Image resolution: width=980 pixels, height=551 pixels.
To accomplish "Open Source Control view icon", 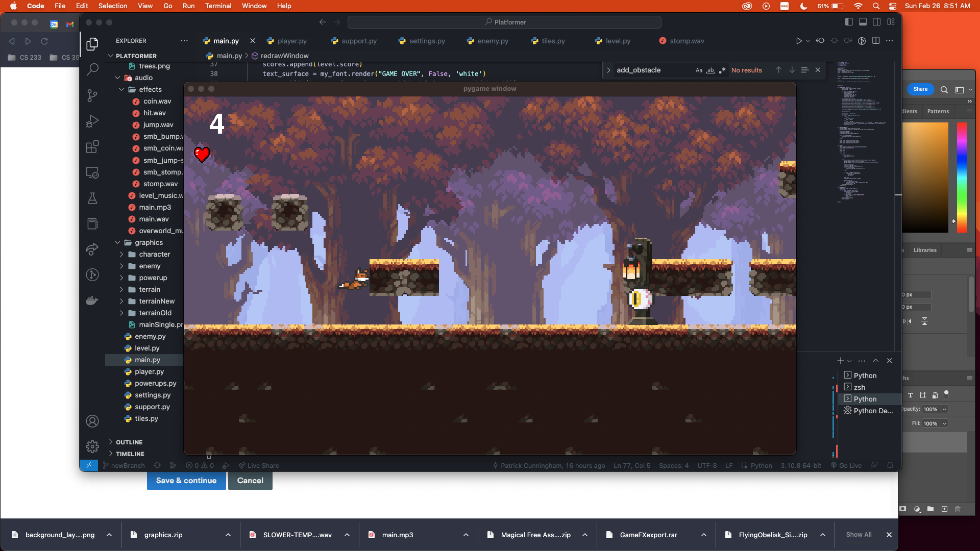I will click(92, 95).
